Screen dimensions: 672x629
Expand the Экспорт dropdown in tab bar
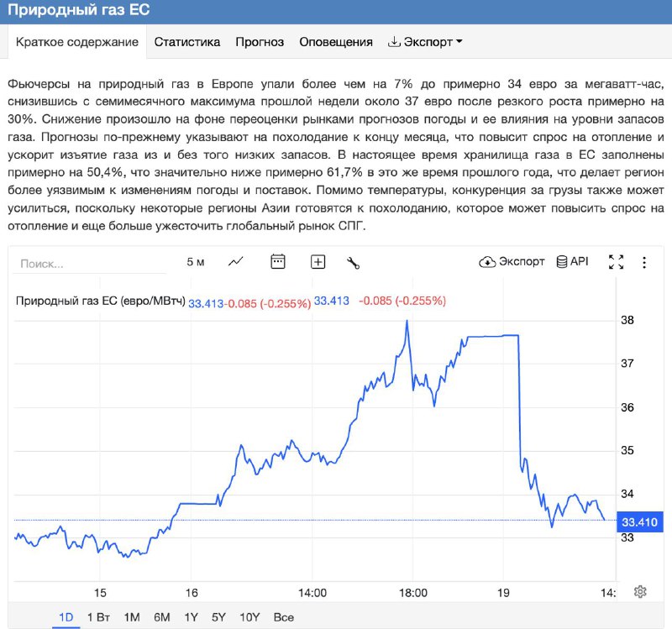coord(425,42)
